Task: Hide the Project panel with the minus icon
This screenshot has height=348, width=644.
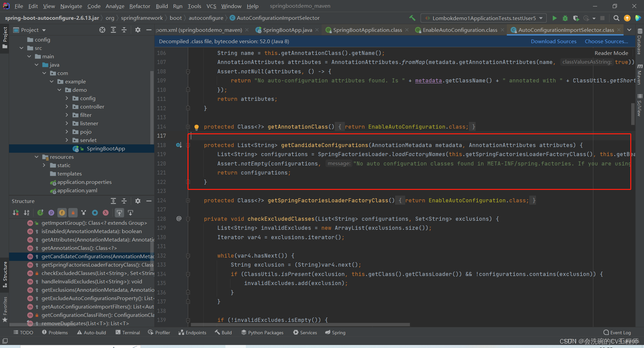Action: pyautogui.click(x=149, y=30)
